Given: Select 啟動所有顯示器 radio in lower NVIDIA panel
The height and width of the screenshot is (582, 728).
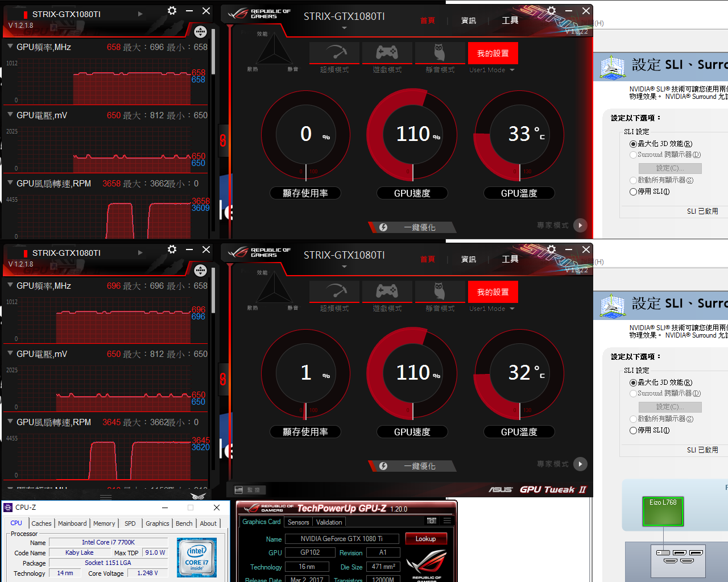Looking at the screenshot, I should click(x=633, y=419).
